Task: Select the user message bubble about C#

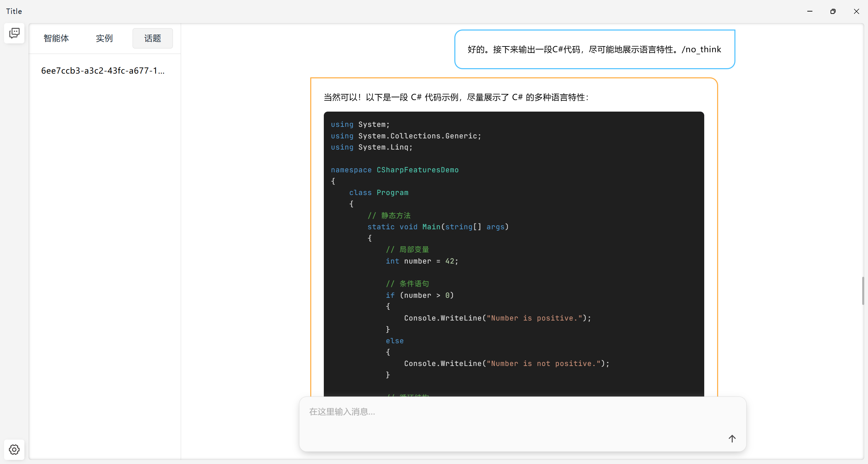Action: click(x=594, y=49)
